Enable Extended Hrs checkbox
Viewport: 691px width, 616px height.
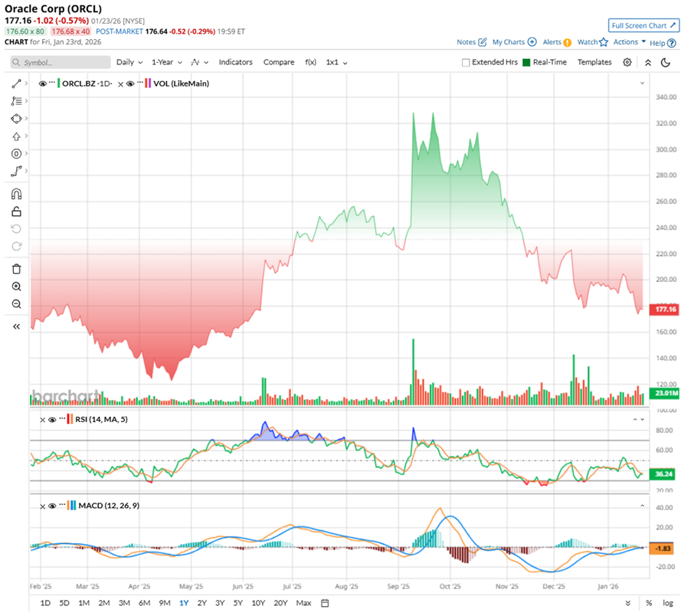click(x=465, y=63)
